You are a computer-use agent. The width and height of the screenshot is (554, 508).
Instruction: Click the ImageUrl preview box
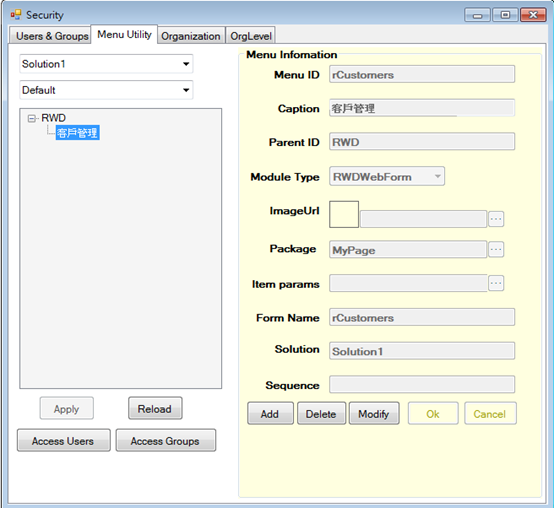click(344, 214)
